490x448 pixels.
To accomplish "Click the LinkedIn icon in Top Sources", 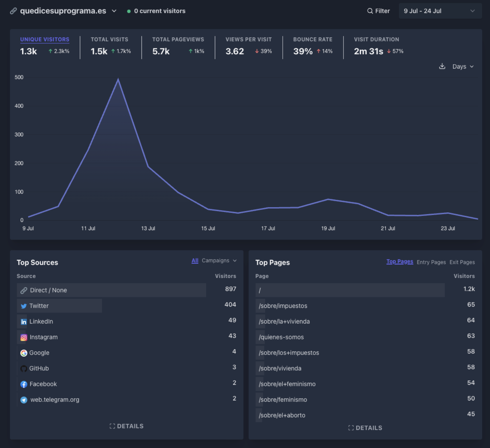I will tap(24, 322).
